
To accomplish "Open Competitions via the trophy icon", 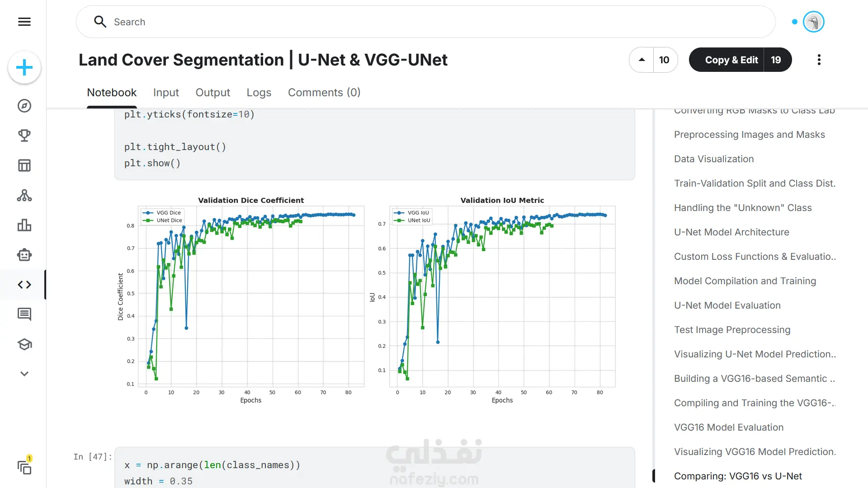I will coord(24,136).
